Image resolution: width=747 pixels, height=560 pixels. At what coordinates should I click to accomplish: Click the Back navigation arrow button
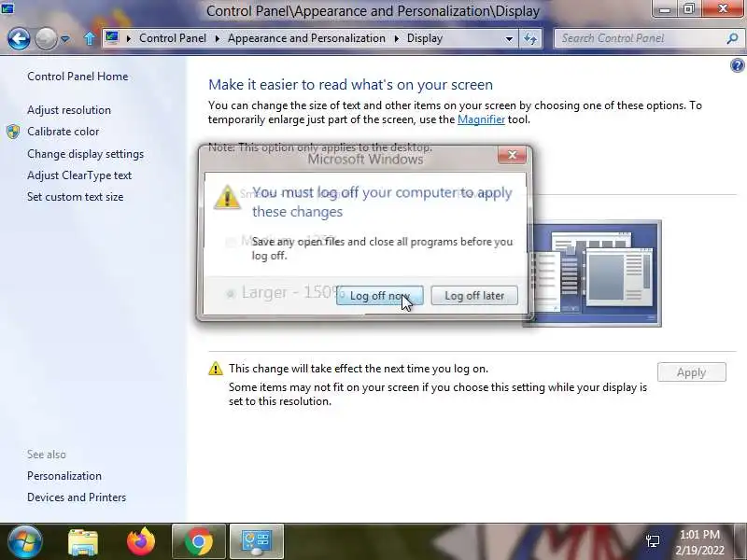19,38
